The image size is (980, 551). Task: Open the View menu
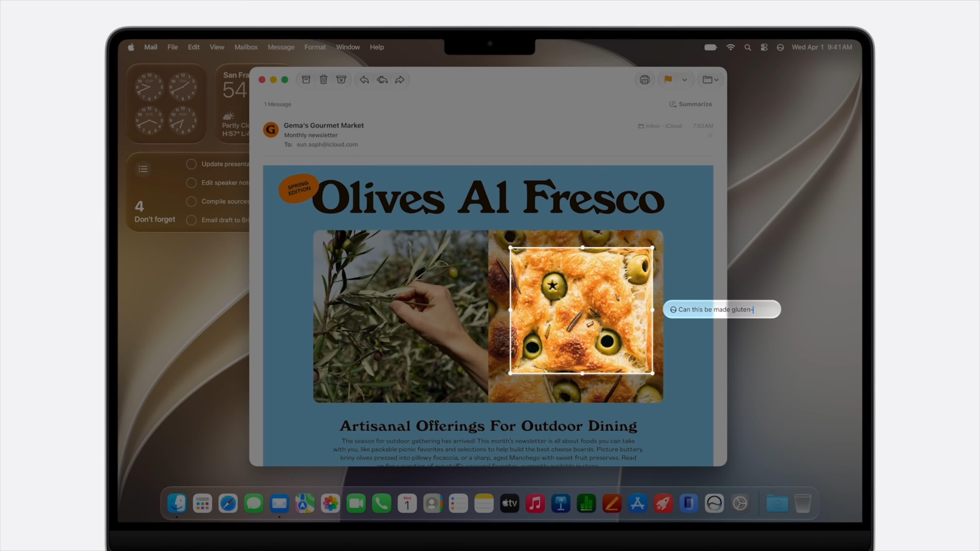click(x=217, y=47)
